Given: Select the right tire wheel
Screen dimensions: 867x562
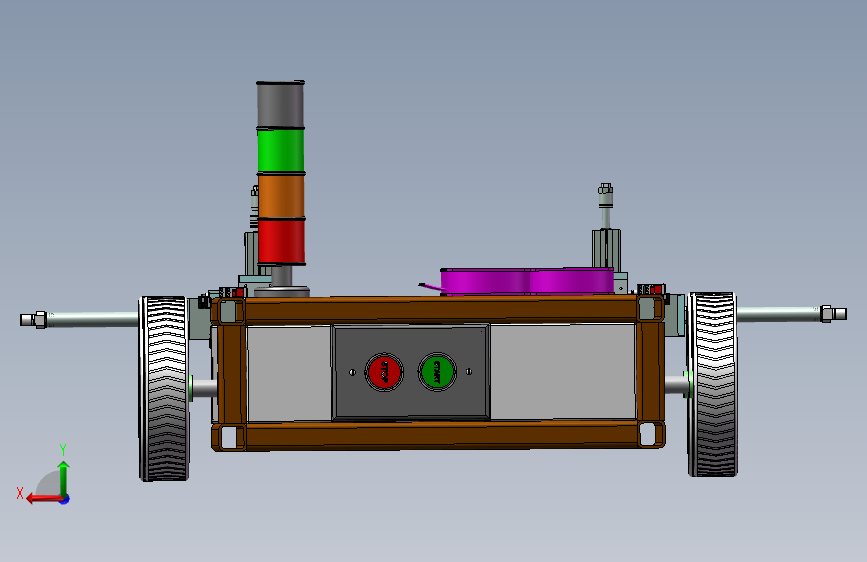Looking at the screenshot, I should (x=712, y=384).
